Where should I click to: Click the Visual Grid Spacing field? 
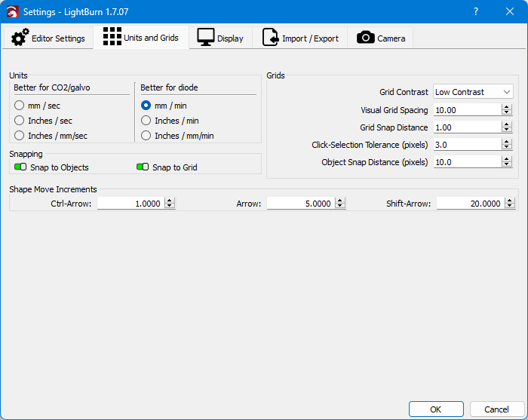coord(467,110)
